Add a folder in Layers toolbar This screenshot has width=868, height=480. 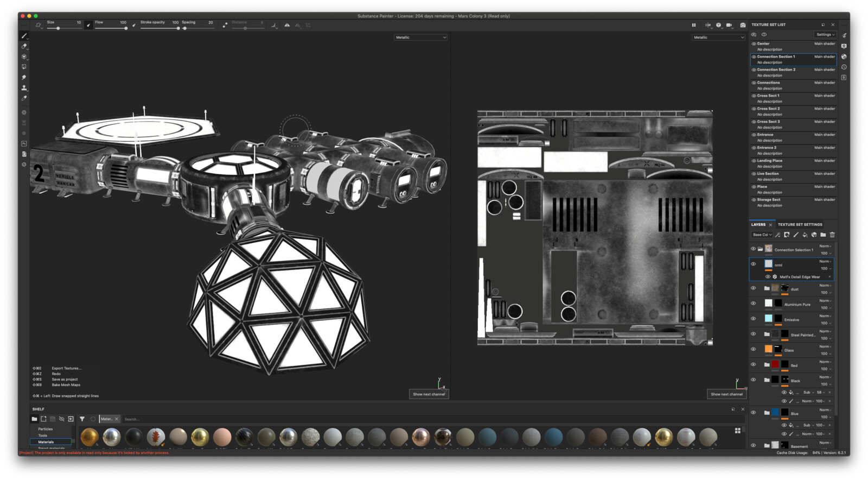pyautogui.click(x=823, y=235)
